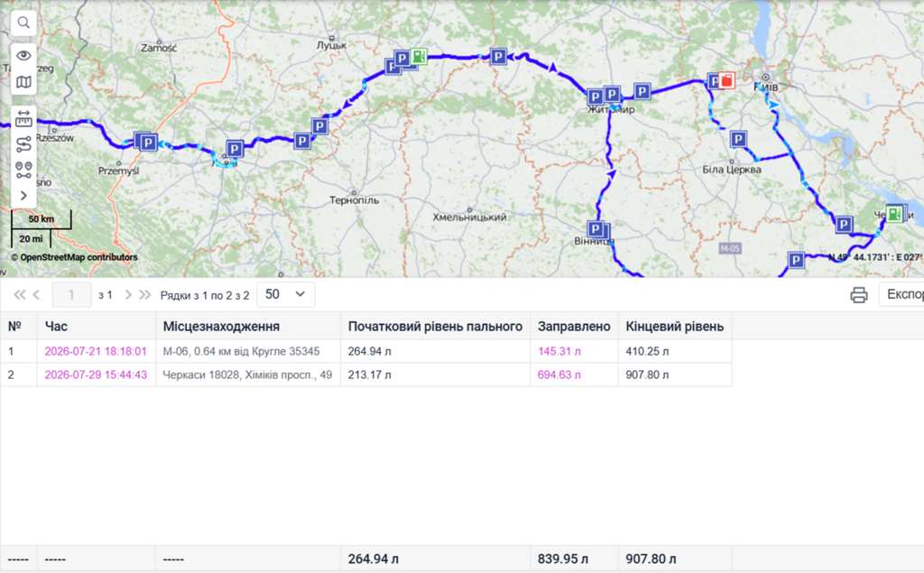Select the distance ruler measuring tool
This screenshot has height=573, width=924.
[23, 119]
